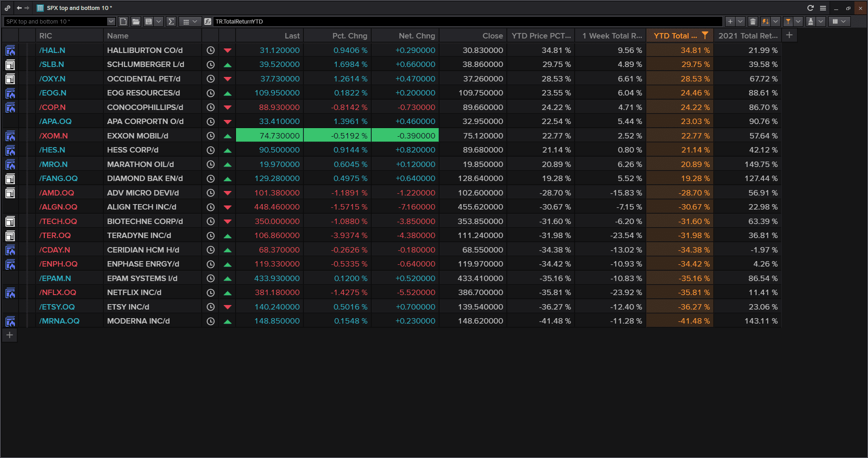The height and width of the screenshot is (458, 868).
Task: Create a new list with the blank page icon
Action: (x=123, y=21)
